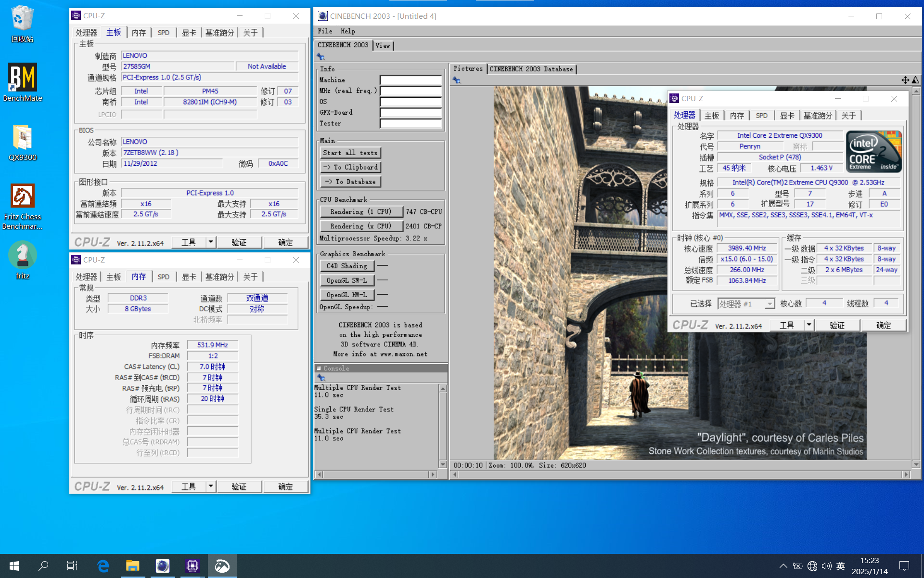Click the ENG input language indicator
The height and width of the screenshot is (578, 924).
(x=841, y=566)
